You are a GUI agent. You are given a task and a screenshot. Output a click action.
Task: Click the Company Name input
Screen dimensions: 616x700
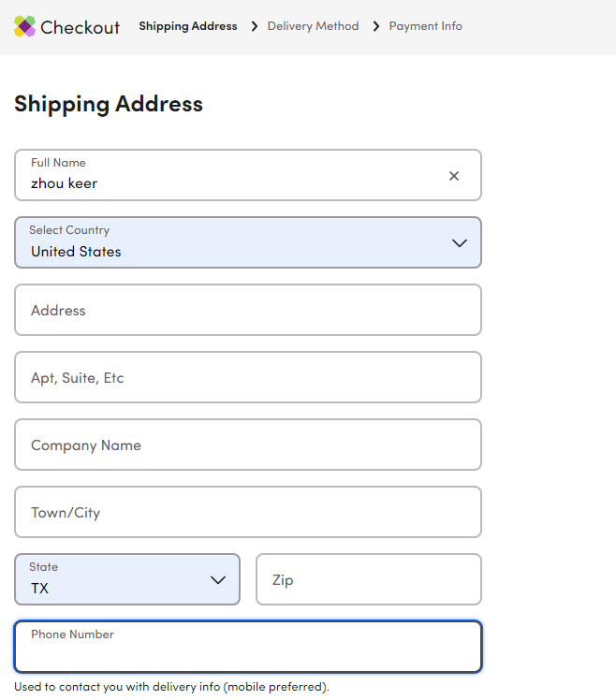(x=248, y=445)
